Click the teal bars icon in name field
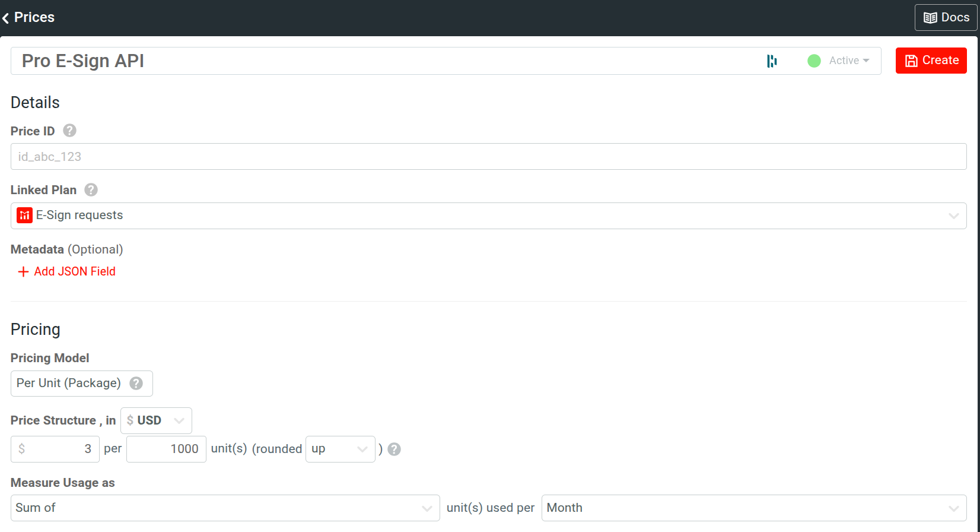 point(772,61)
